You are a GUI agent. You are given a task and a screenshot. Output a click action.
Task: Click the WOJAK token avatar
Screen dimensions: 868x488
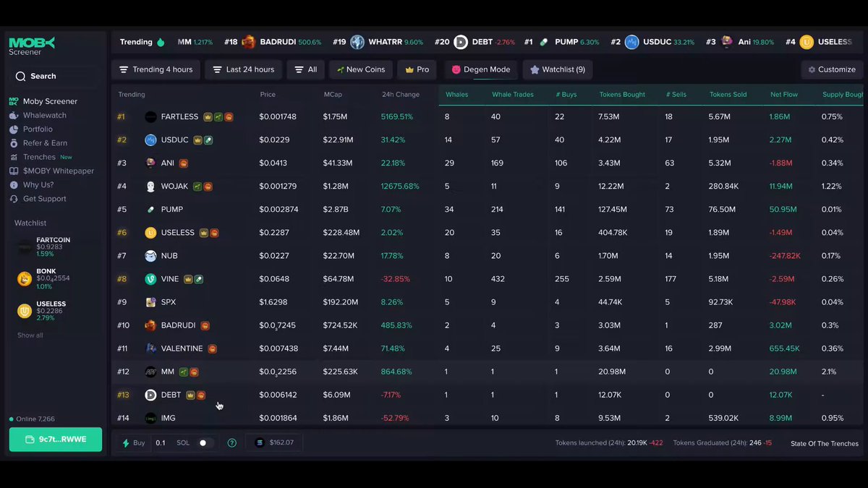(150, 187)
